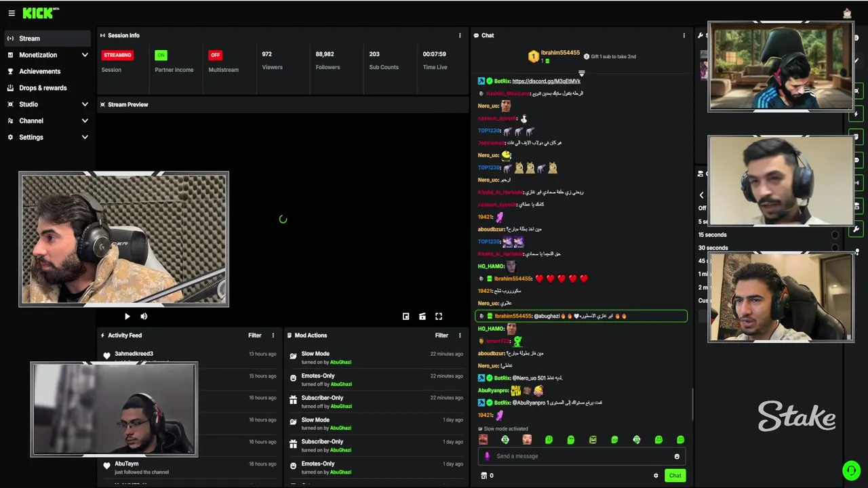Click Ibrahim554455 top gifter name

tap(560, 53)
